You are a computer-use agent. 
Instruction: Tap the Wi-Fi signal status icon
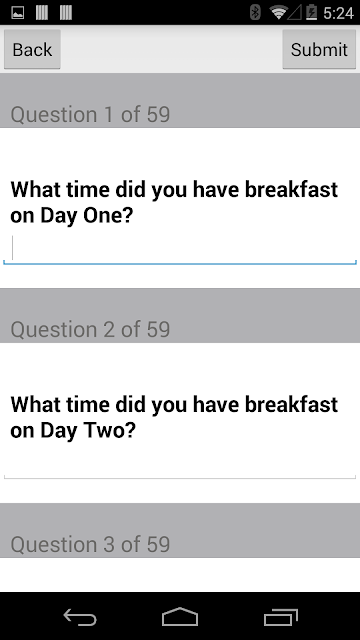click(278, 13)
